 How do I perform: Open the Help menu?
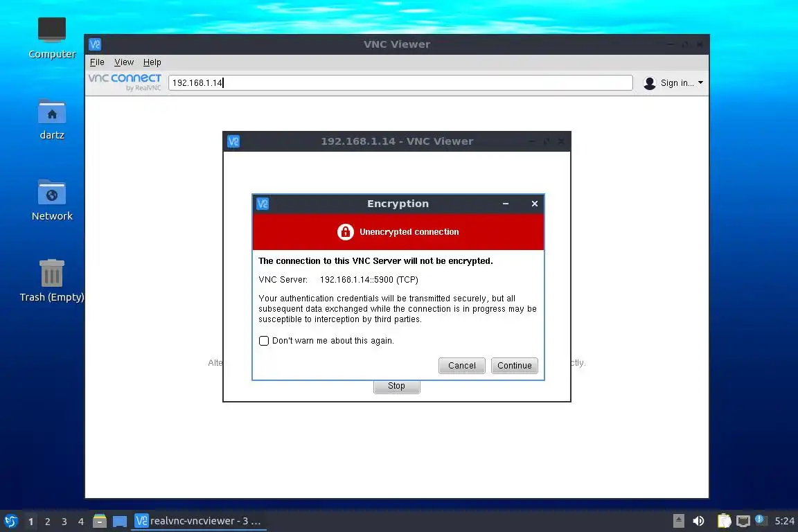[x=152, y=62]
